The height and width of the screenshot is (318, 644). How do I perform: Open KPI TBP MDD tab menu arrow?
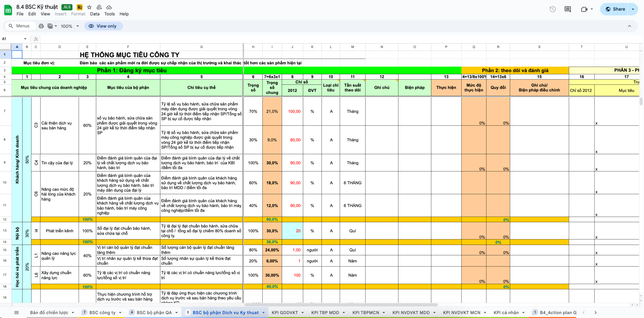tap(344, 313)
